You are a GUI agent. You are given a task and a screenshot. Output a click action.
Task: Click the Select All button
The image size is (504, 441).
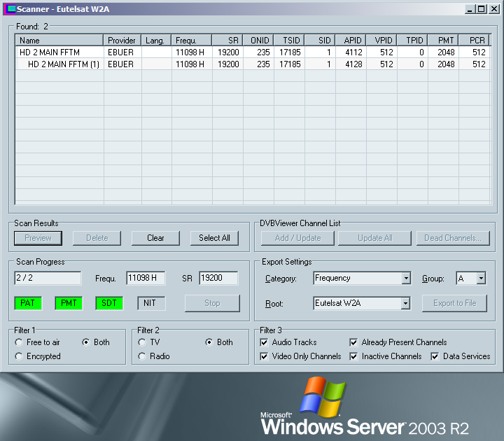pos(214,238)
